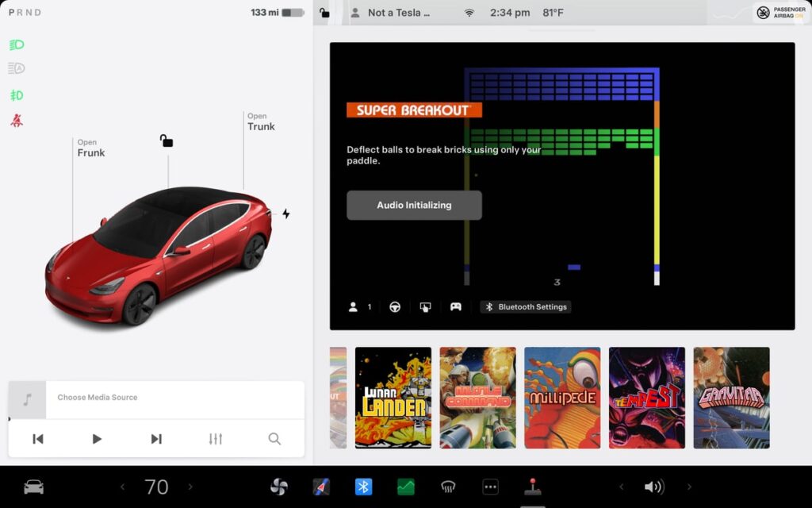
Task: Click the speaker volume icon
Action: 654,487
